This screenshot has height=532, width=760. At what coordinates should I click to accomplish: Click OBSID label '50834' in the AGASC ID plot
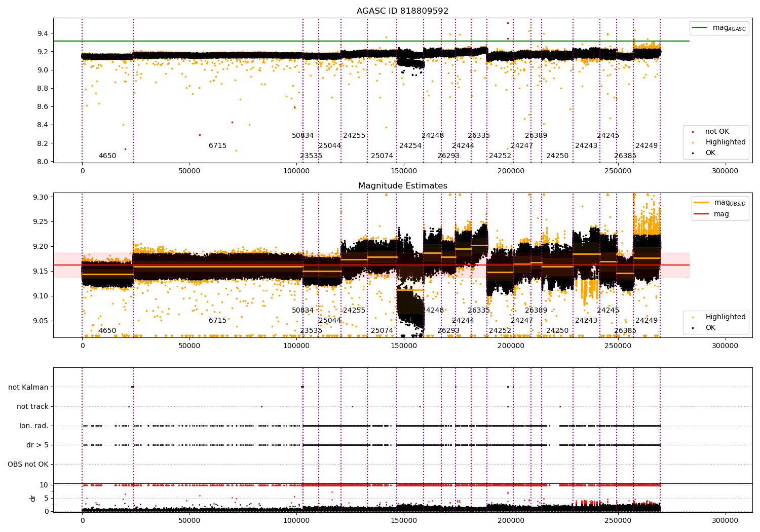(303, 136)
